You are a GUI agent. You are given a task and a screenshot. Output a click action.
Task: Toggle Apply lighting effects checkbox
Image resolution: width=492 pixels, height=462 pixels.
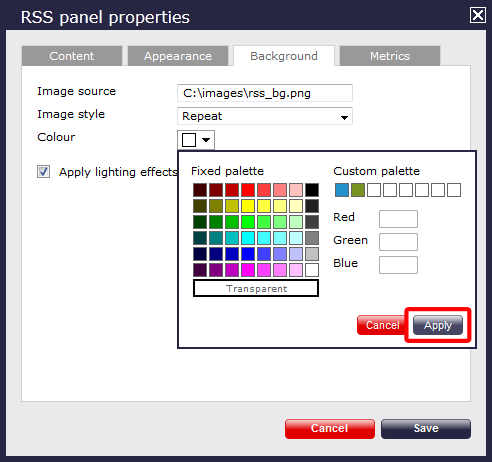(43, 172)
